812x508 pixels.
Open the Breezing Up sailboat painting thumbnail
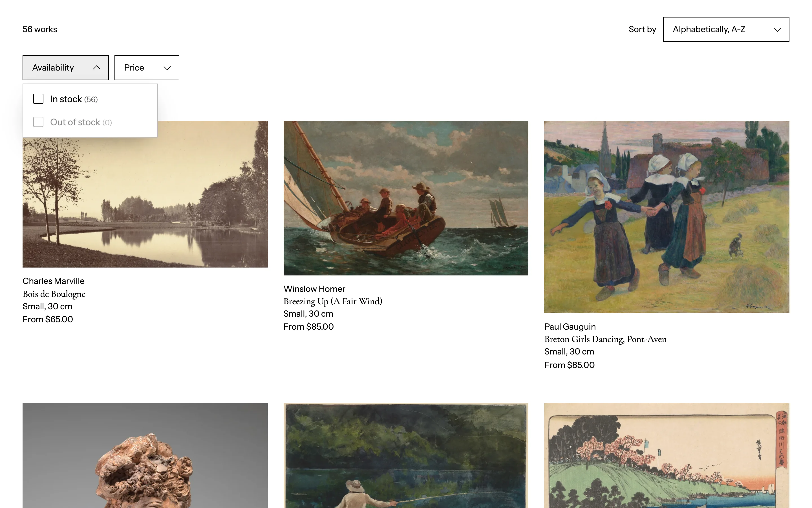click(x=406, y=198)
